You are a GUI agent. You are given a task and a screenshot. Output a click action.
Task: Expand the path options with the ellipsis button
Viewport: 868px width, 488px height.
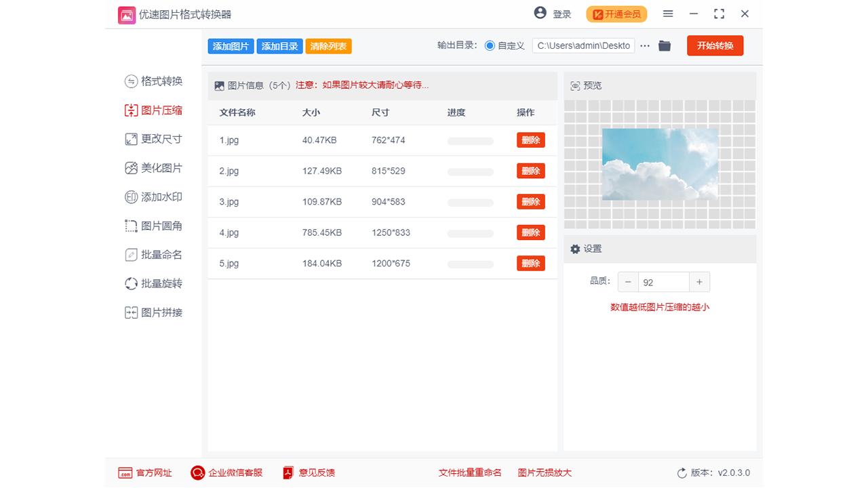[x=644, y=45]
